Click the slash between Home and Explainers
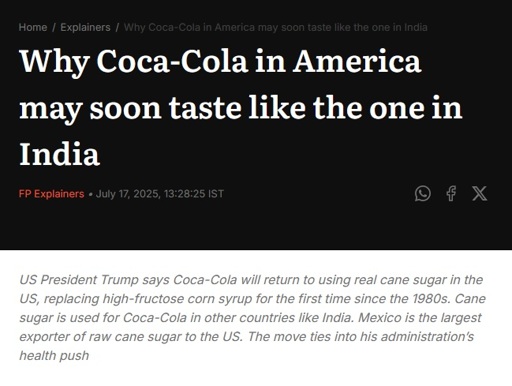Image resolution: width=512 pixels, height=386 pixels. click(x=54, y=27)
